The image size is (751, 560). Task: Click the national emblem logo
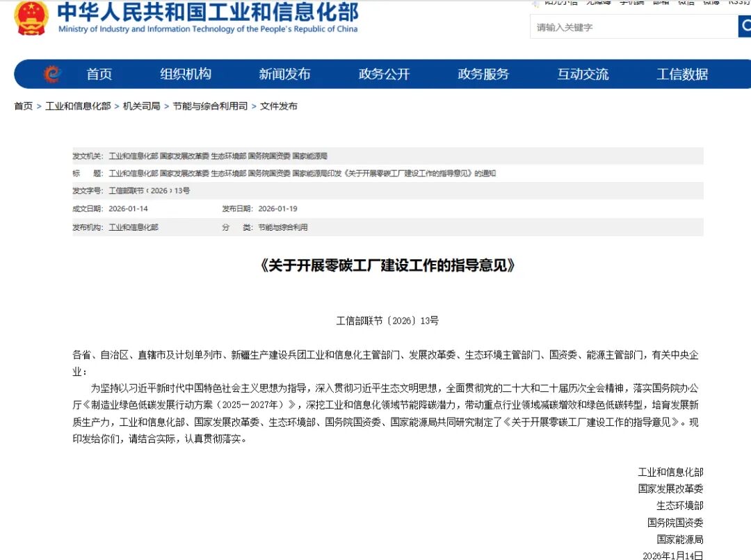click(x=31, y=17)
